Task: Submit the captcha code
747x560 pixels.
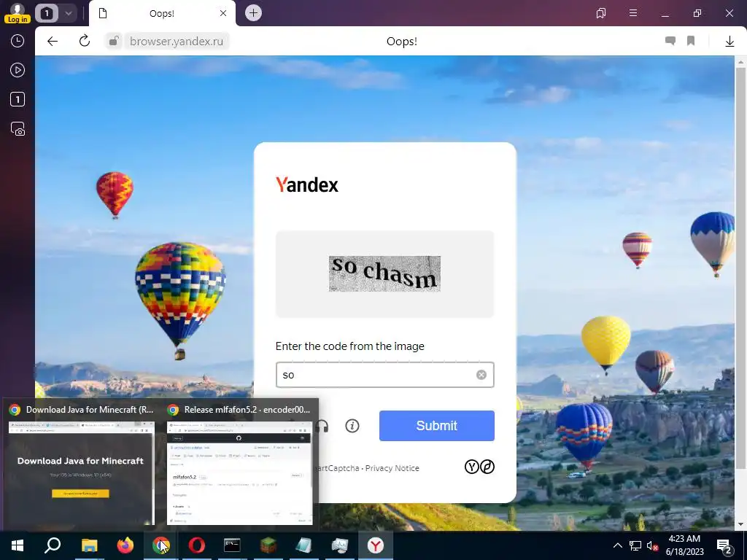Action: 437,426
